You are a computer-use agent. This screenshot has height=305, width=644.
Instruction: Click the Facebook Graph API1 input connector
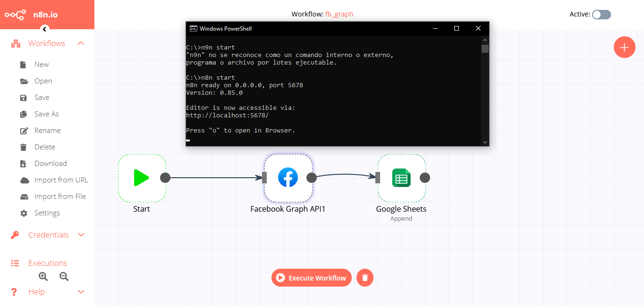264,178
